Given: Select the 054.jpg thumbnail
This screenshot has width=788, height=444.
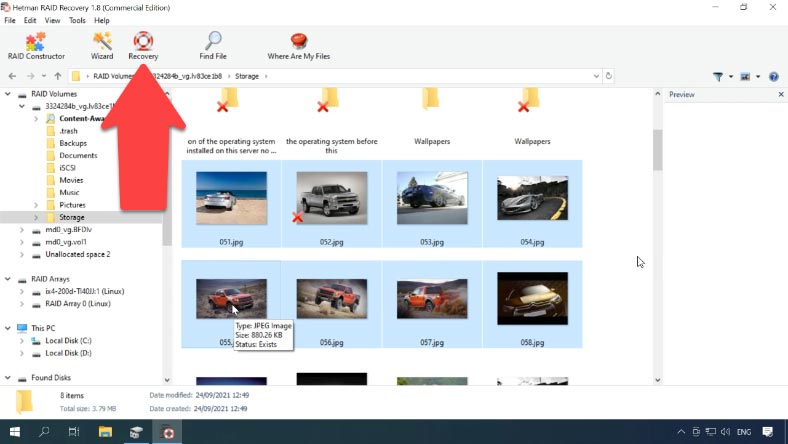Looking at the screenshot, I should [x=533, y=198].
